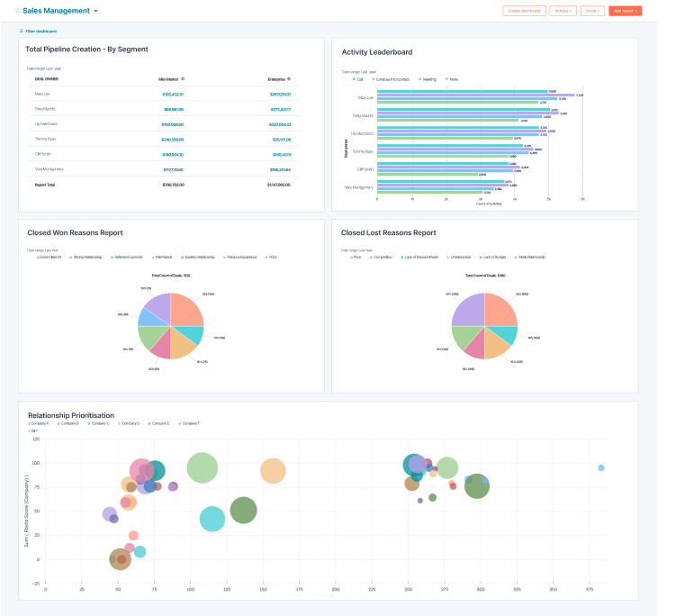This screenshot has height=616, width=694.
Task: Toggle Referred Customer legend in Closed Won
Action: coord(127,257)
